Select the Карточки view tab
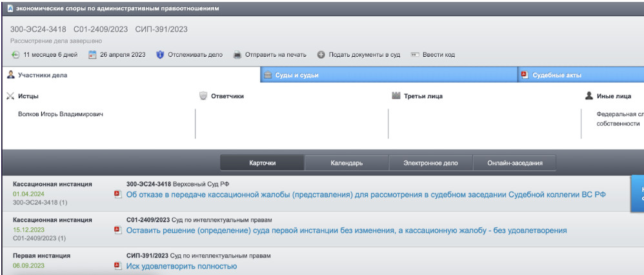 tap(263, 163)
